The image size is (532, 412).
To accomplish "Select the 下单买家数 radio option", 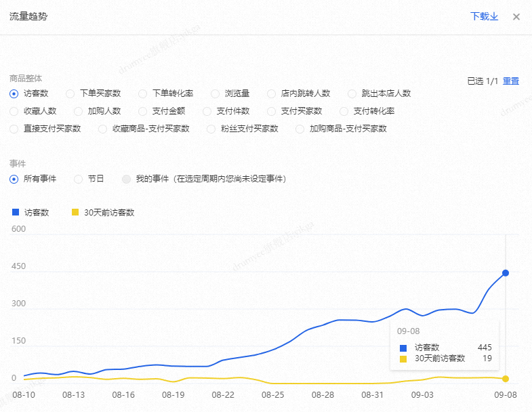I will click(70, 94).
